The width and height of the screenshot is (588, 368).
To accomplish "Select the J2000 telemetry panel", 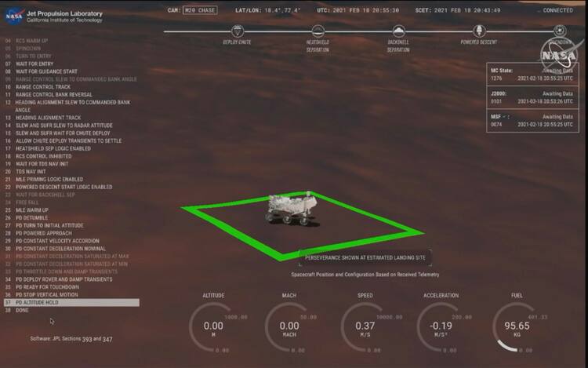I will pyautogui.click(x=532, y=97).
